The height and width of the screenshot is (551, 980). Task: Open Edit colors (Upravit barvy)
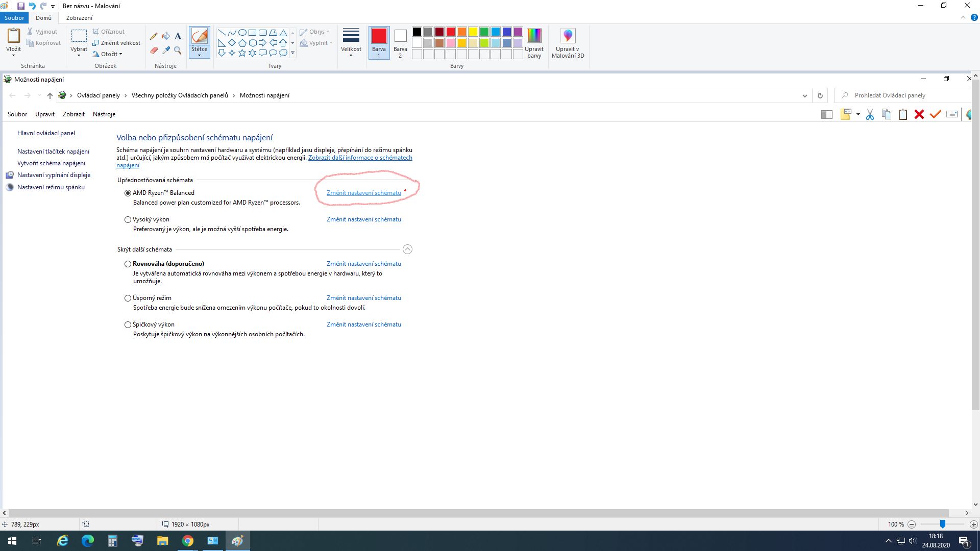pyautogui.click(x=534, y=43)
